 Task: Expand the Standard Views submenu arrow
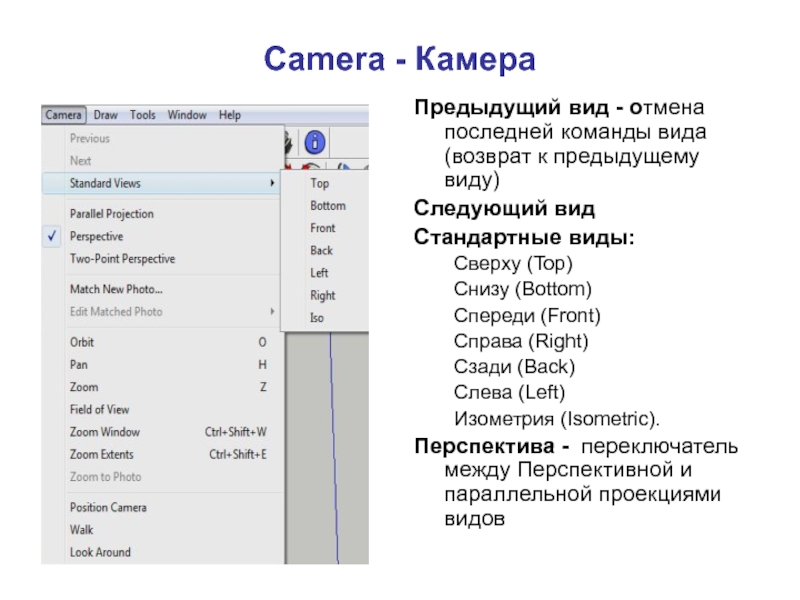(272, 183)
